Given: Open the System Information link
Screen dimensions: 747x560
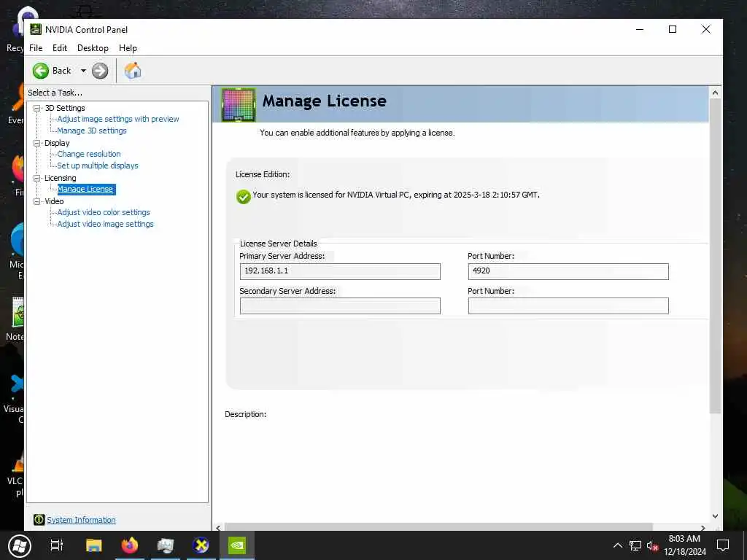Looking at the screenshot, I should click(81, 520).
